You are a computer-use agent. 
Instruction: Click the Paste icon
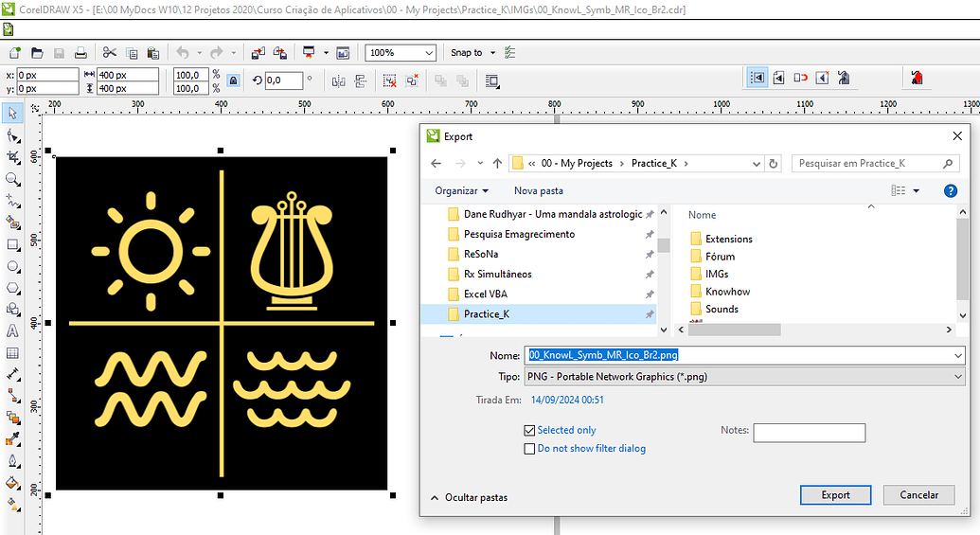[153, 52]
